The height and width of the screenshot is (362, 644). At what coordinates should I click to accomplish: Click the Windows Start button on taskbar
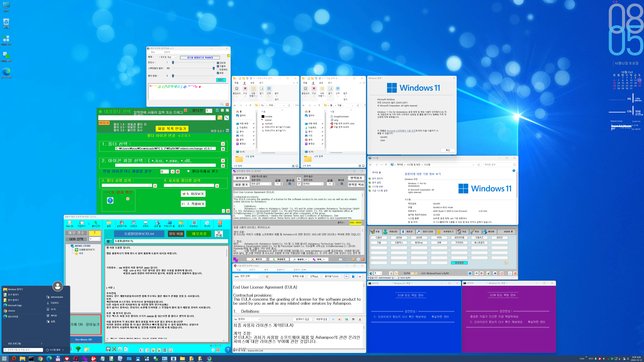click(x=4, y=359)
